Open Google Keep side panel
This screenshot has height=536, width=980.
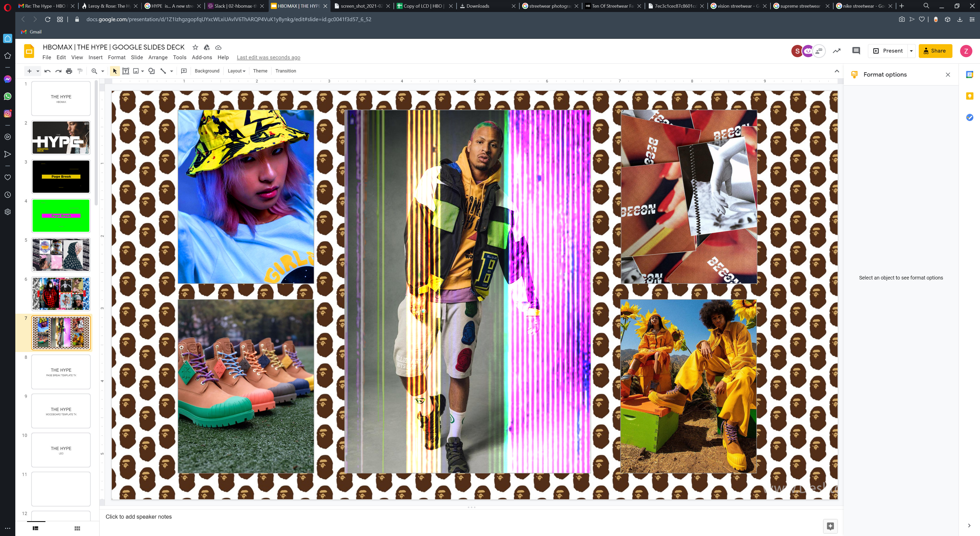[969, 96]
